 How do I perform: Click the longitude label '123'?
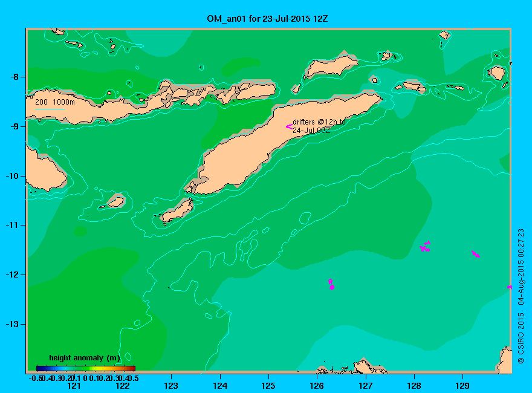171,386
